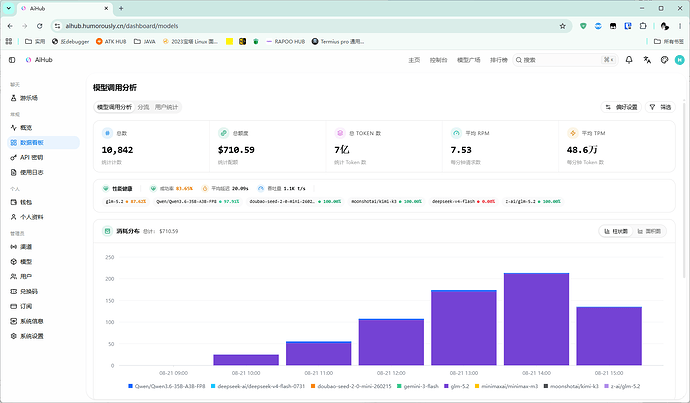Image resolution: width=690 pixels, height=403 pixels.
Task: Expand the Chrome tab search arrow
Action: tap(8, 8)
